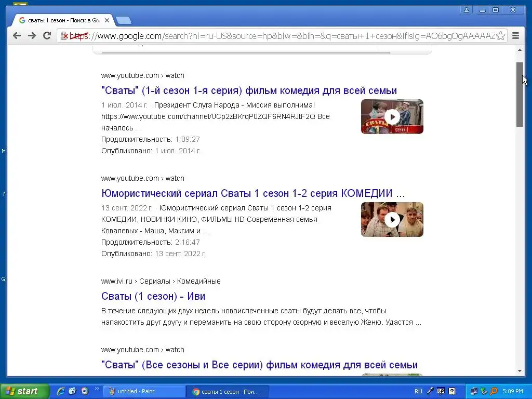Expand the quick launch chevron
Viewport: 532px width, 399px height.
[x=96, y=389]
